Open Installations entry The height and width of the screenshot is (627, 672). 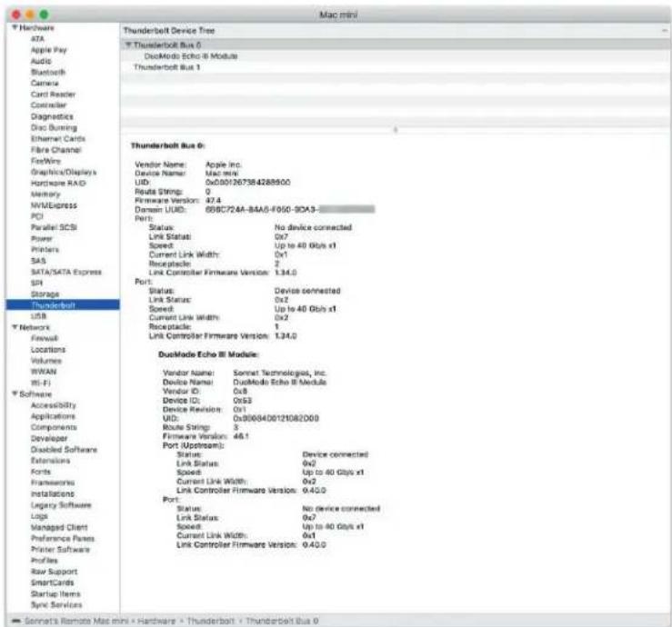click(x=52, y=493)
